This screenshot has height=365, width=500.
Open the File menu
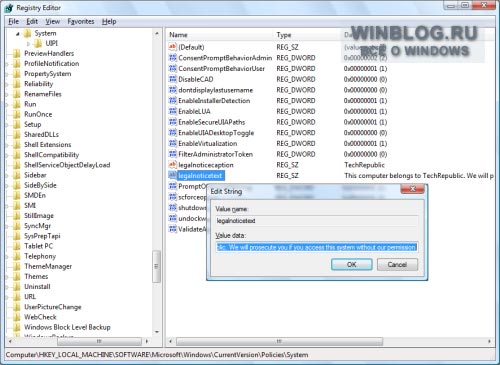tap(13, 22)
